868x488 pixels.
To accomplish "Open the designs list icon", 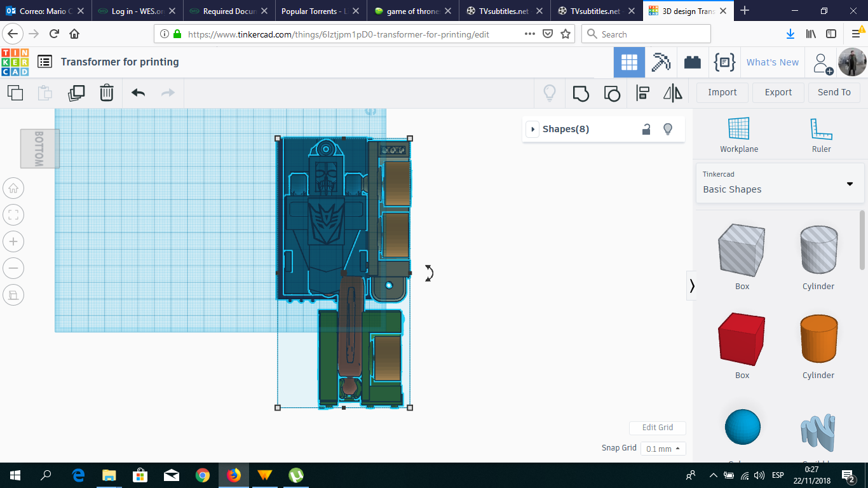I will tap(44, 62).
